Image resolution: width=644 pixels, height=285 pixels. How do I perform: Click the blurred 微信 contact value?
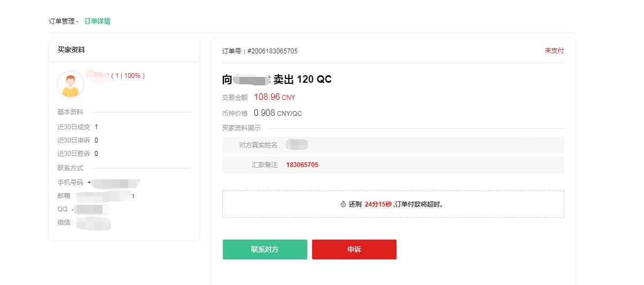[x=93, y=223]
